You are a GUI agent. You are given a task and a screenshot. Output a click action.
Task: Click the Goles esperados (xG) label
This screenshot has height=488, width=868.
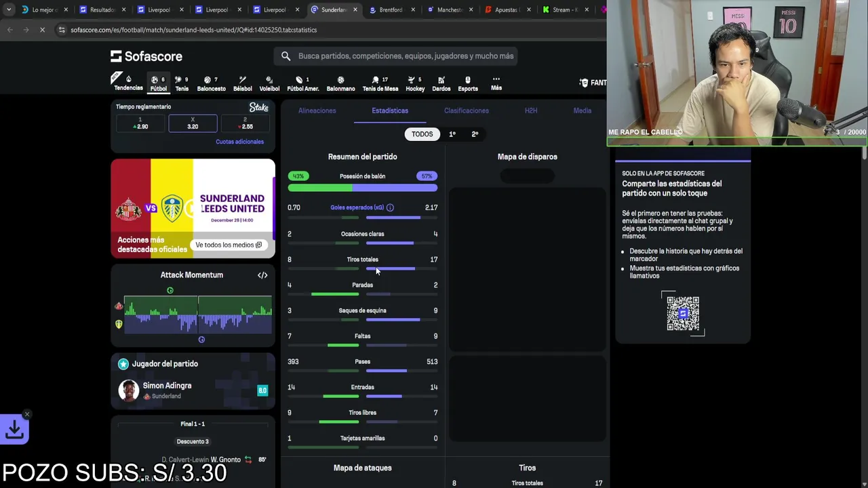click(357, 207)
